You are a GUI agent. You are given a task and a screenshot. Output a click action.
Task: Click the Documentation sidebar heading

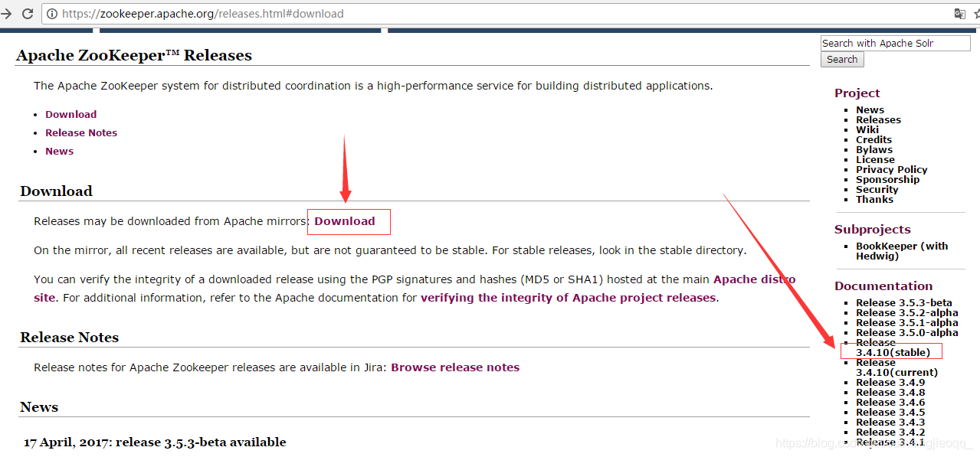coord(883,286)
